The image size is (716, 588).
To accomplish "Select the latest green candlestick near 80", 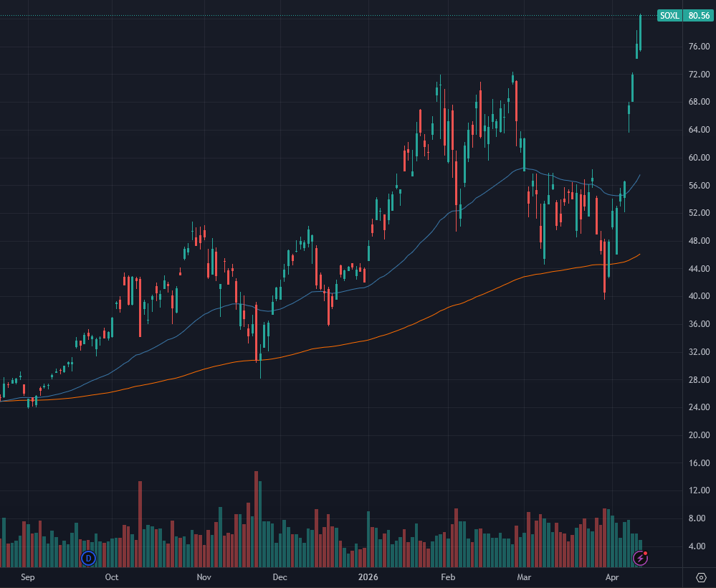I will (x=641, y=33).
